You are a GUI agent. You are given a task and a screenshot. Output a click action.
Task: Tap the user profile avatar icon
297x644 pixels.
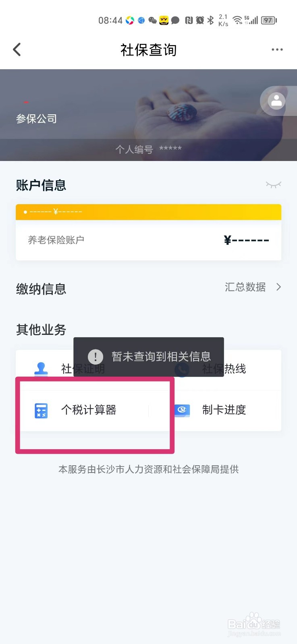coord(276,101)
